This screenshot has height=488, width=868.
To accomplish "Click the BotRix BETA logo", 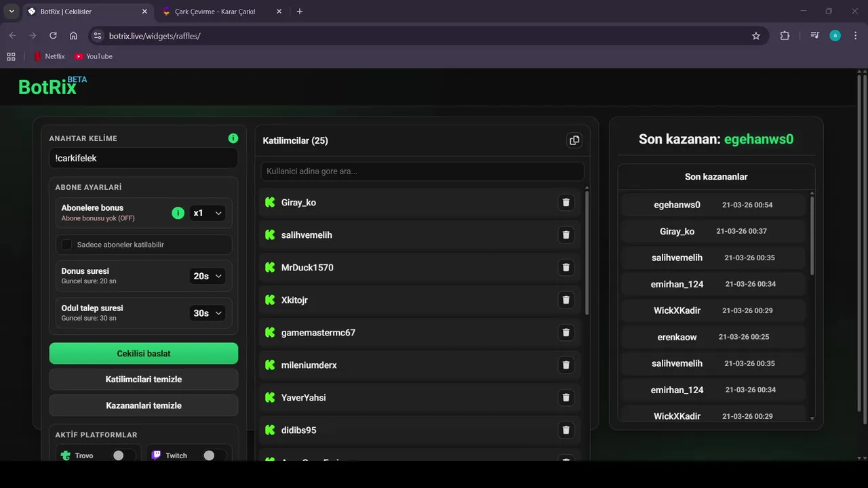I will (x=53, y=86).
